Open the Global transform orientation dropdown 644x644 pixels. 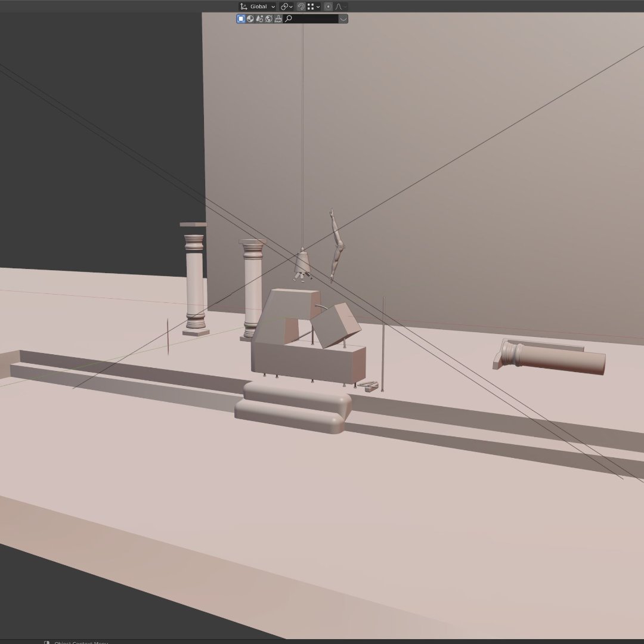click(257, 7)
